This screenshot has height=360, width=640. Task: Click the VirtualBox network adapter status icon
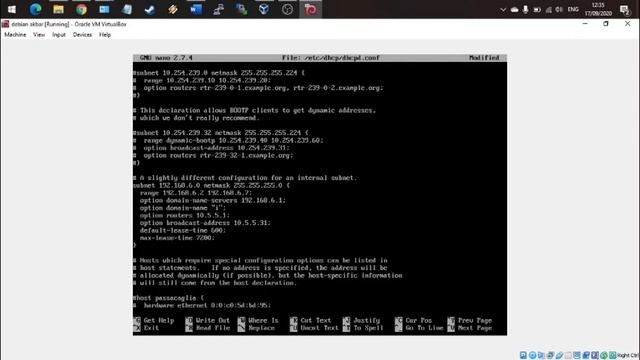pyautogui.click(x=550, y=355)
